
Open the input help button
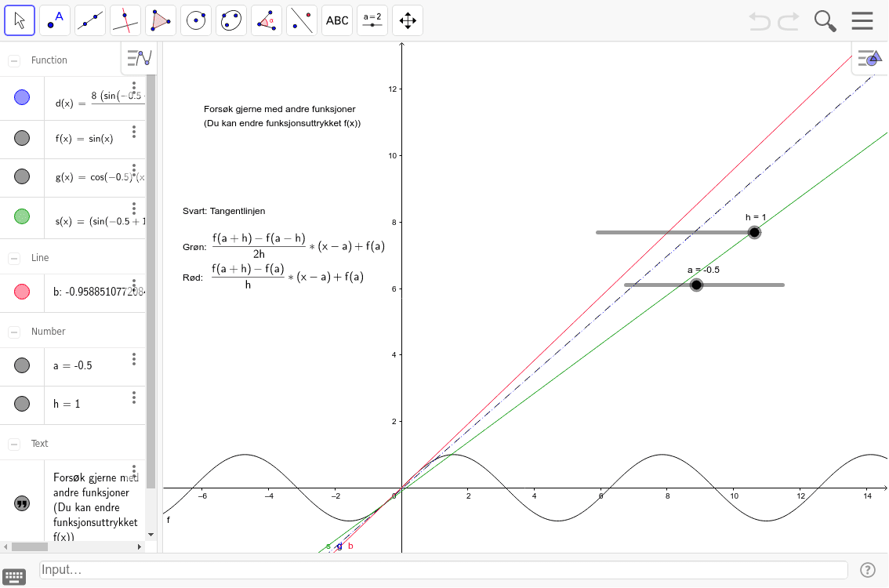[x=868, y=570]
